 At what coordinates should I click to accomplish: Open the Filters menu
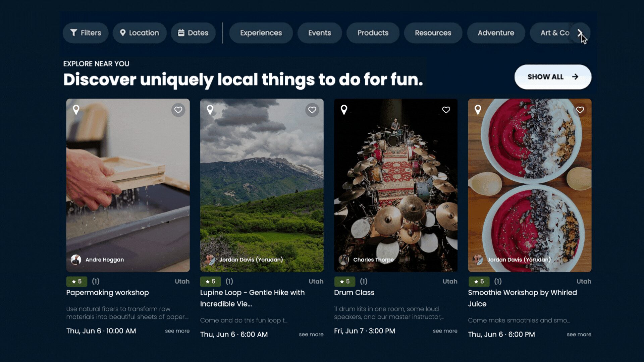[86, 33]
